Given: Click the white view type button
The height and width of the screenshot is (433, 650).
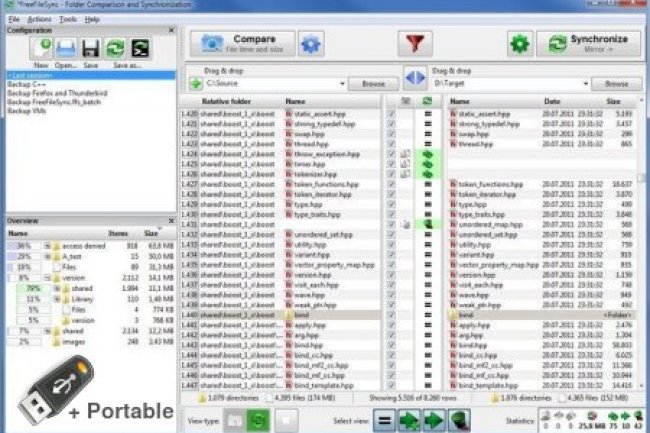Looking at the screenshot, I should tap(286, 420).
